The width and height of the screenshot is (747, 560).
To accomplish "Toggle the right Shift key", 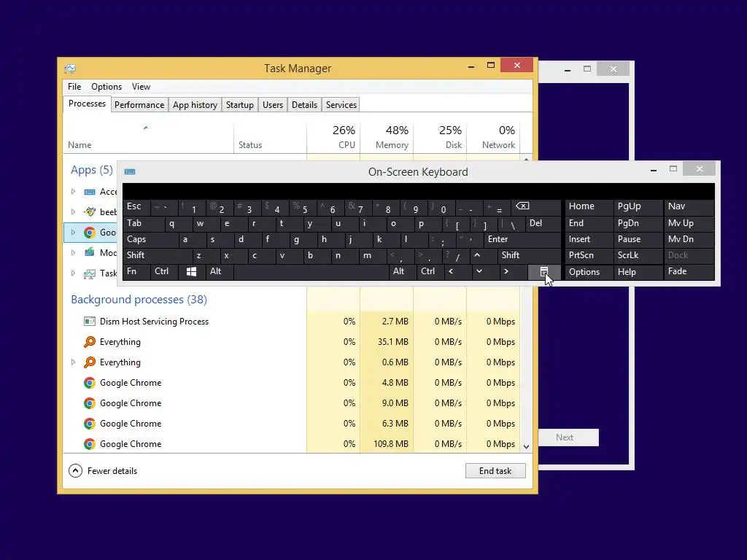I will click(x=529, y=255).
